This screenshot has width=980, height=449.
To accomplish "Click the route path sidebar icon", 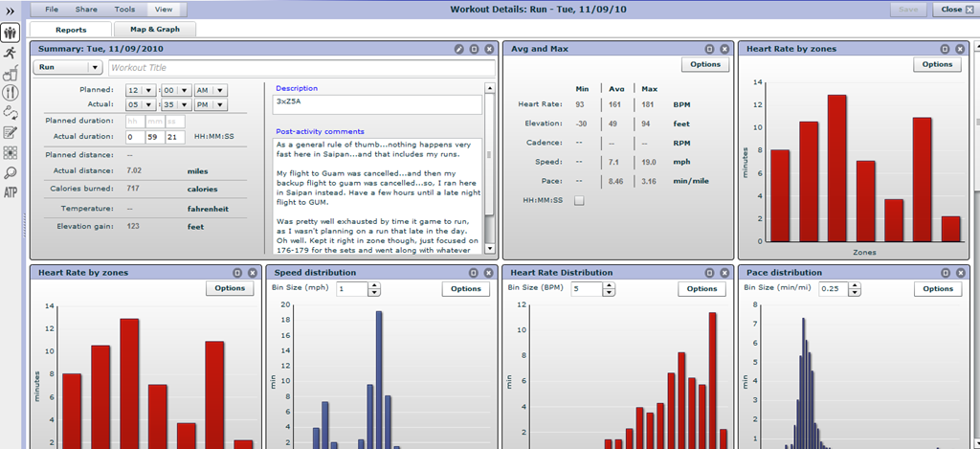I will (10, 113).
